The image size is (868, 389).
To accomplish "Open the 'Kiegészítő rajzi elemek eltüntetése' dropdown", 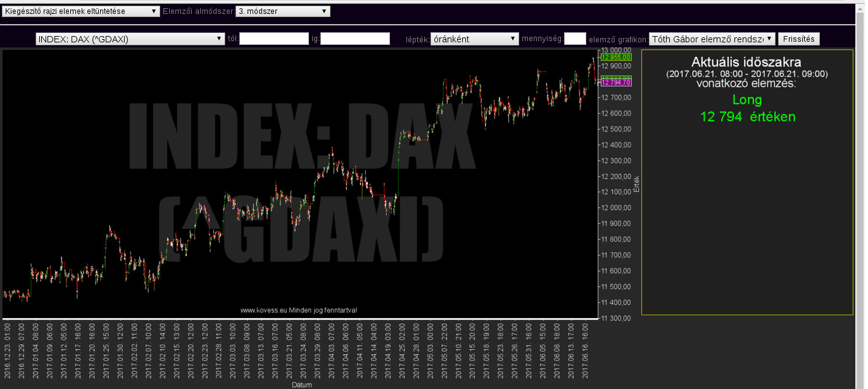I will [x=80, y=11].
